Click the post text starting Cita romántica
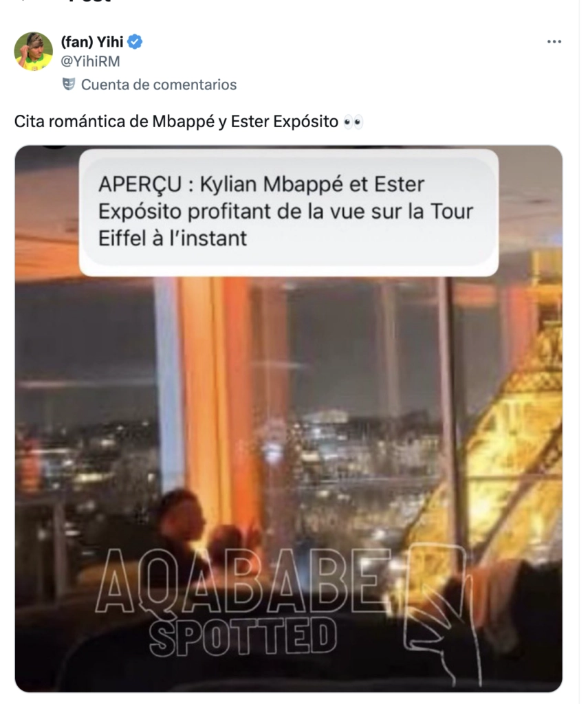The height and width of the screenshot is (704, 588). [x=188, y=122]
